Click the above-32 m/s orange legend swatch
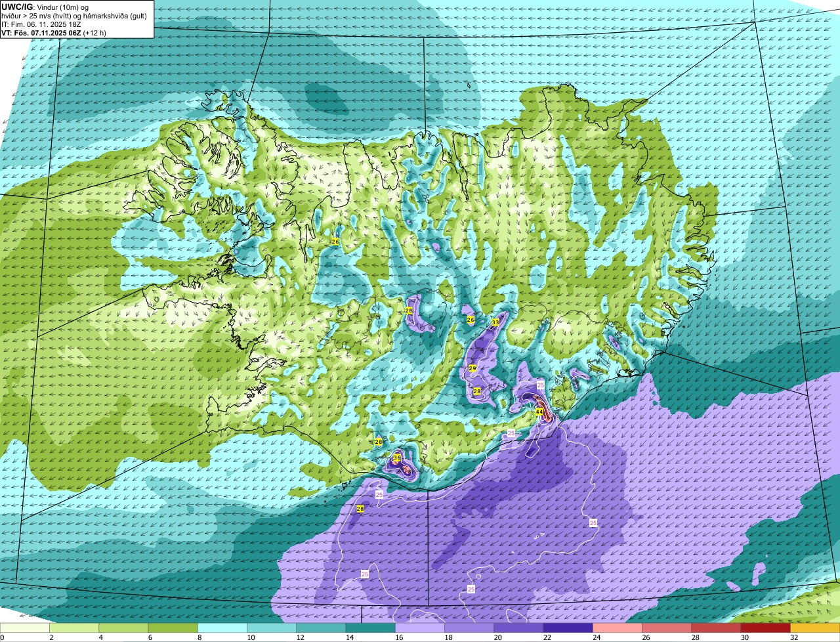Image resolution: width=840 pixels, height=642 pixels. 815,628
